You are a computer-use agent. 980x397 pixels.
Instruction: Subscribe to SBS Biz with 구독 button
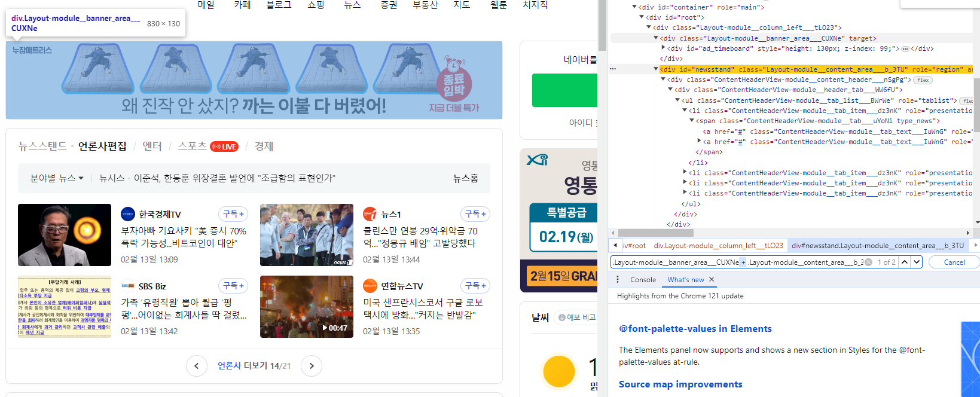tap(234, 286)
